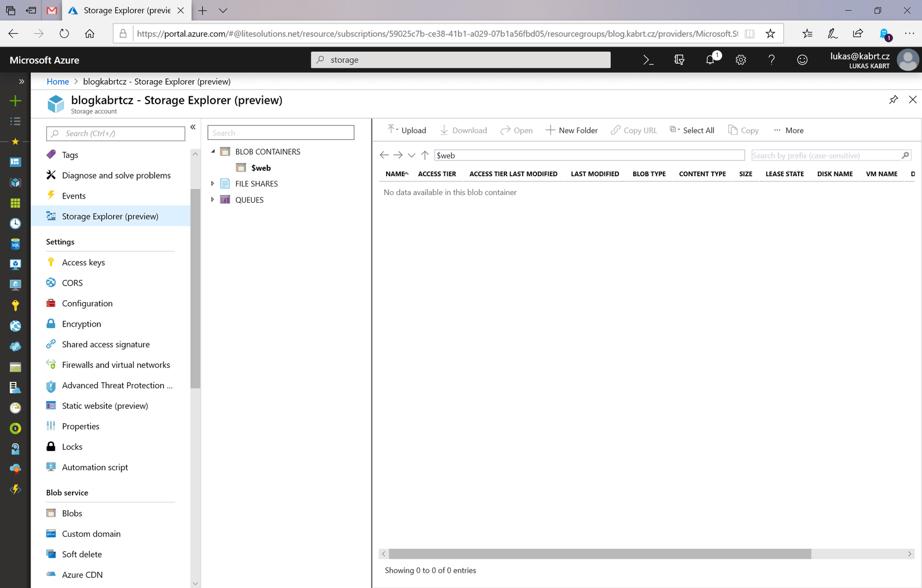Screen dimensions: 922x588
Task: Add this page to favorites with the star
Action: [x=770, y=33]
